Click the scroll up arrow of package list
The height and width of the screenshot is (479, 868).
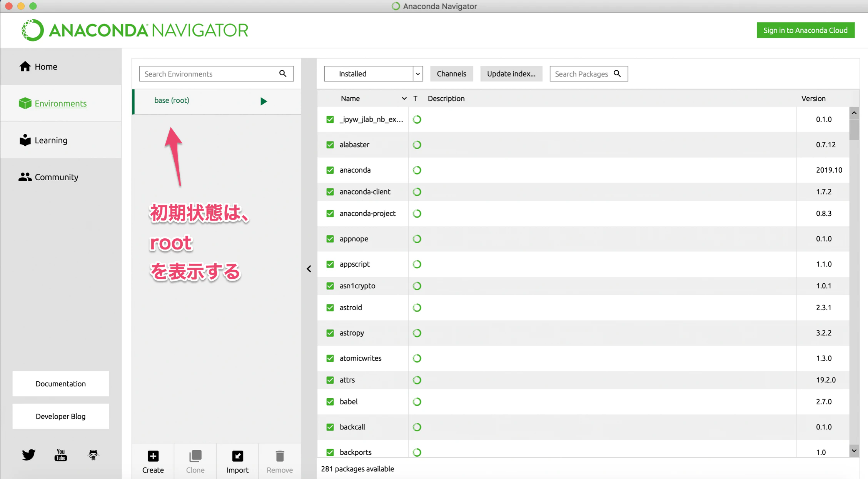(854, 113)
